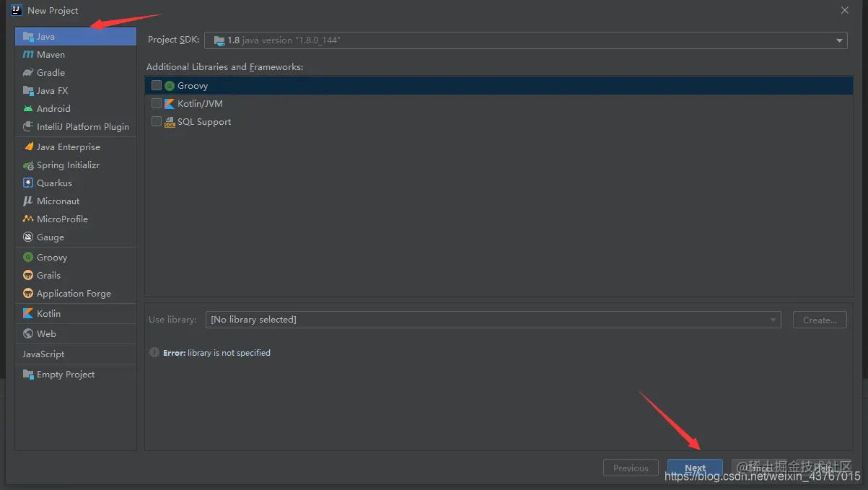Choose Android project type
868x490 pixels.
coord(76,108)
